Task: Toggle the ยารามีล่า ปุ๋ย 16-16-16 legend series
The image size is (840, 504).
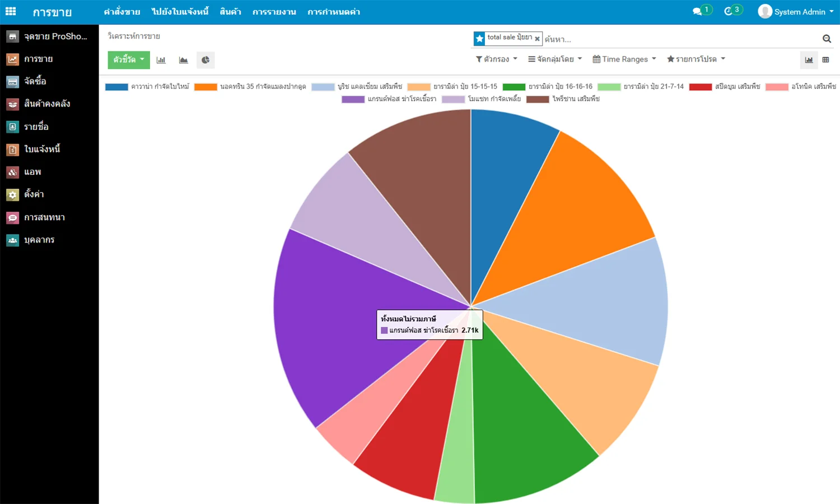Action: [x=549, y=87]
